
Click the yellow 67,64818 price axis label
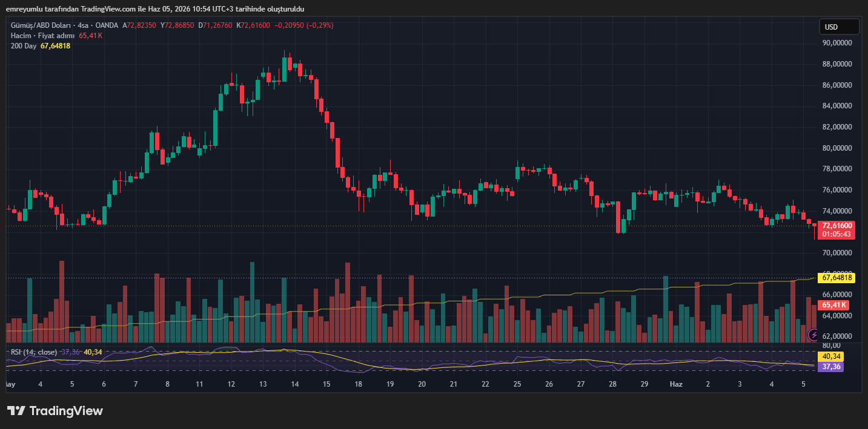(x=837, y=278)
